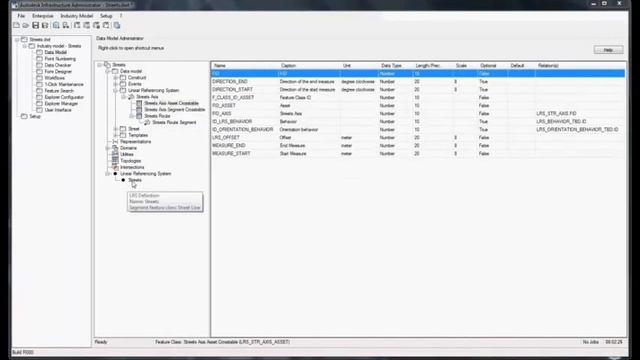Open the Enterprise menu
This screenshot has height=360, width=640.
tap(43, 16)
